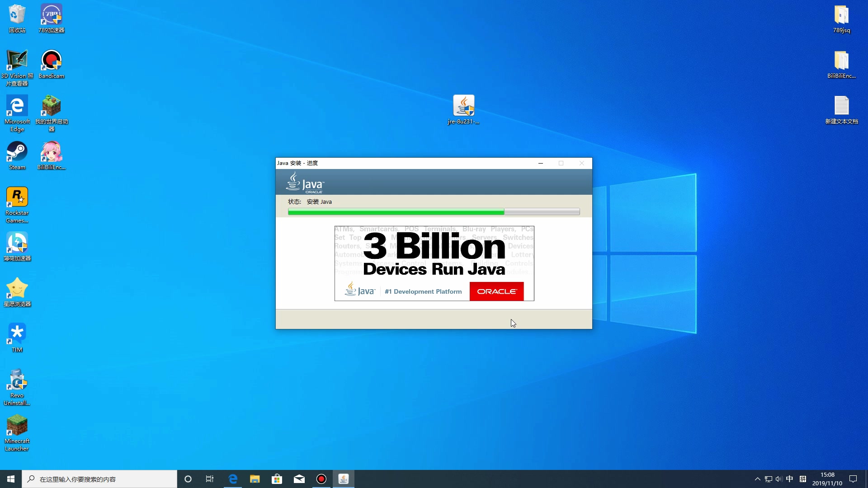Click the 3 Billion Devices Run Java banner
Viewport: 868px width, 488px height.
coord(434,263)
